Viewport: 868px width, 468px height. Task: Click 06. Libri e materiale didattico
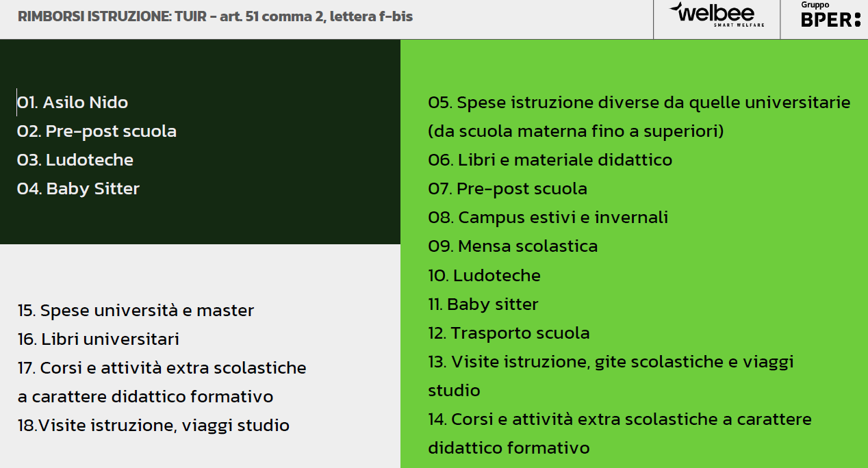(x=550, y=160)
